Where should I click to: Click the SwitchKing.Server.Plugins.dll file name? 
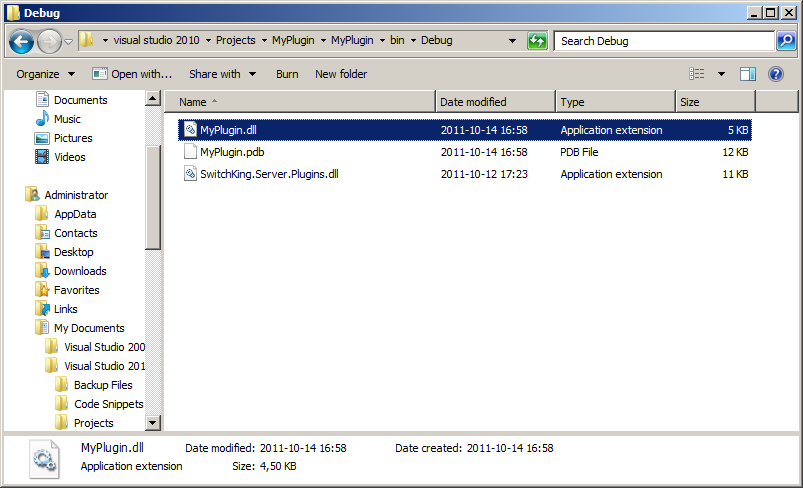point(269,174)
